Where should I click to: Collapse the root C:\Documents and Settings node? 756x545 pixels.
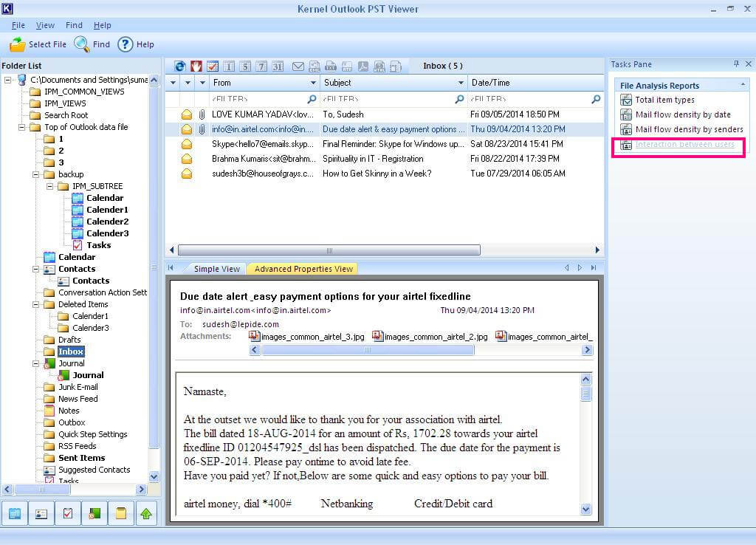click(7, 80)
